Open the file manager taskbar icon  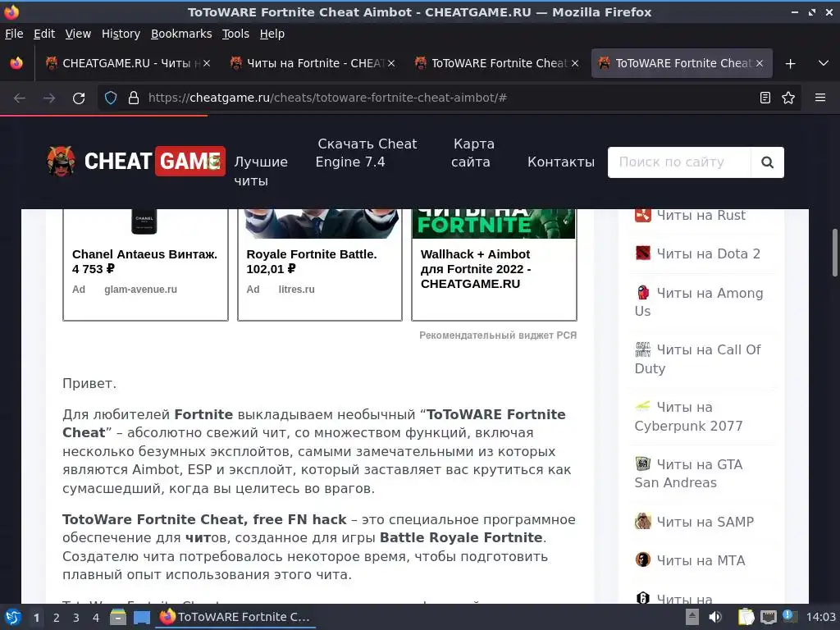(x=118, y=617)
